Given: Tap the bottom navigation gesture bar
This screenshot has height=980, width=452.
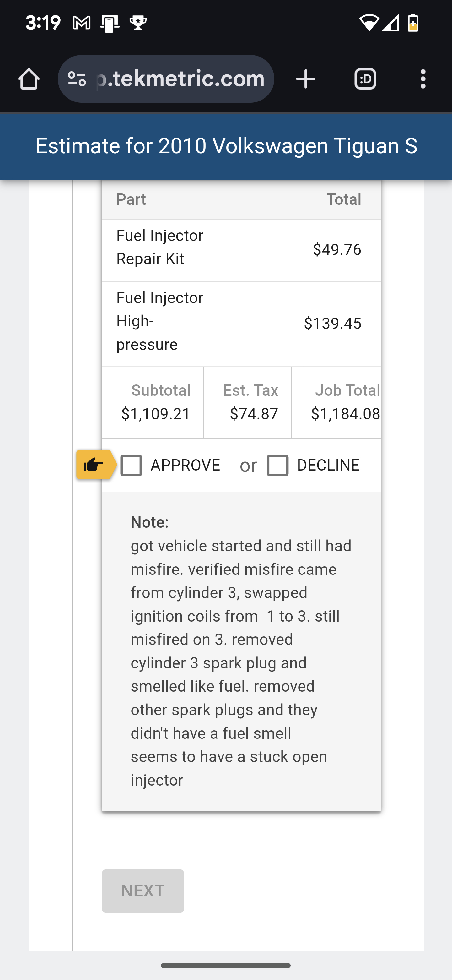Looking at the screenshot, I should click(x=226, y=966).
